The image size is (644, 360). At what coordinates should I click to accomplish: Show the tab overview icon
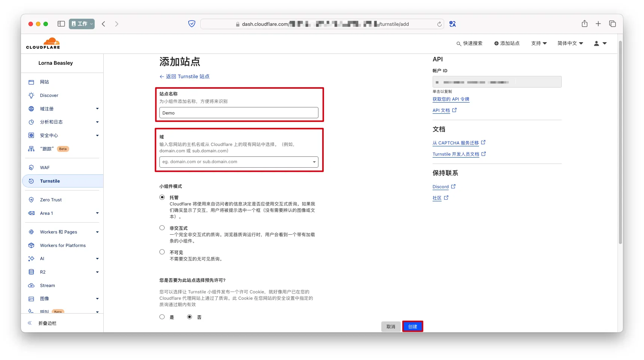pos(613,24)
